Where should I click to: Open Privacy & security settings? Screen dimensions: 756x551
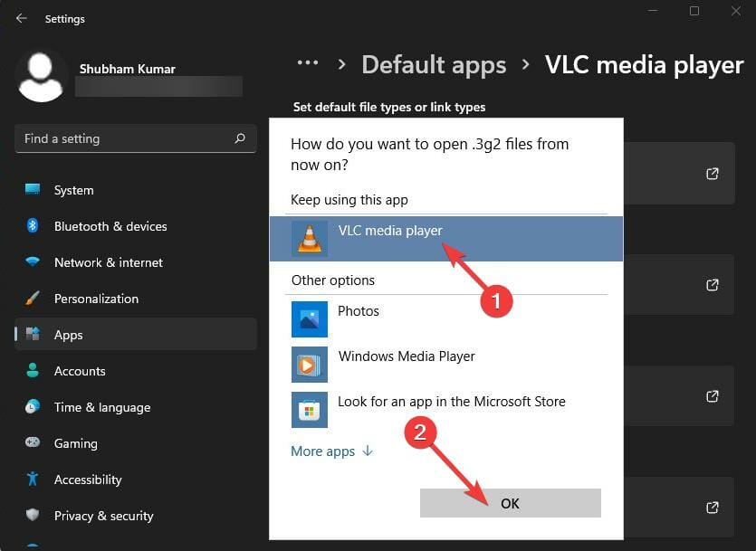click(x=136, y=516)
